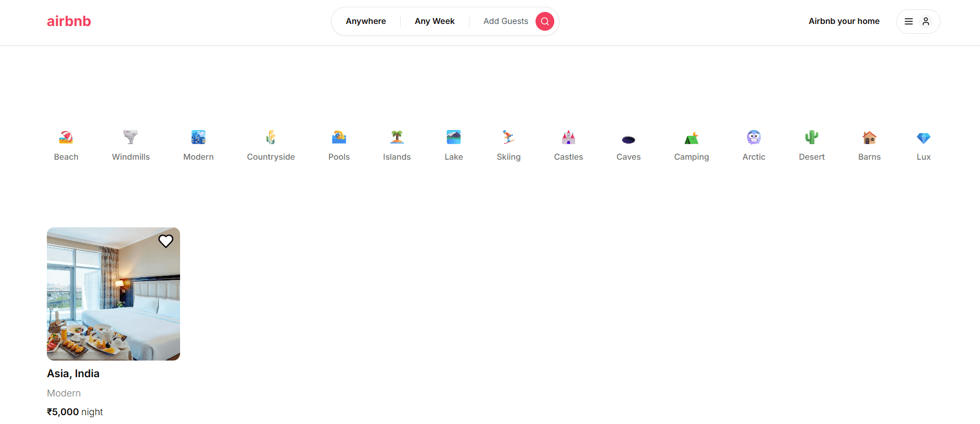The image size is (980, 424).
Task: Click the Castles category label
Action: (568, 157)
